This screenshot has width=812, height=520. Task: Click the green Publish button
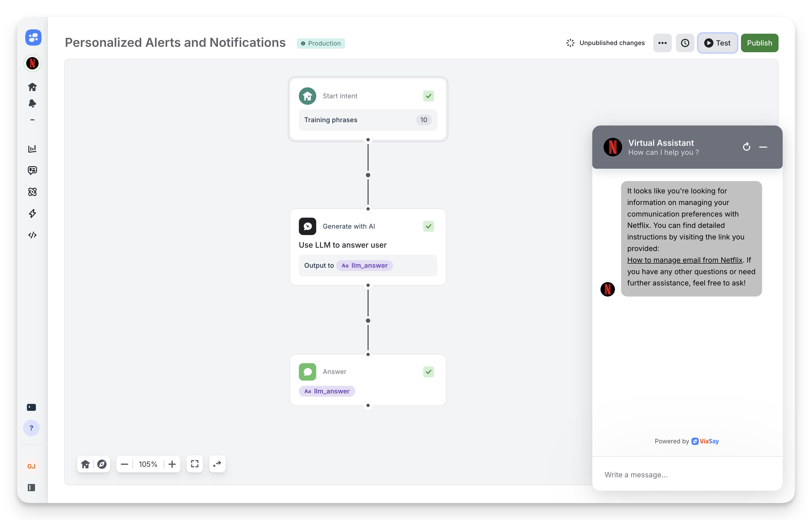coord(759,43)
